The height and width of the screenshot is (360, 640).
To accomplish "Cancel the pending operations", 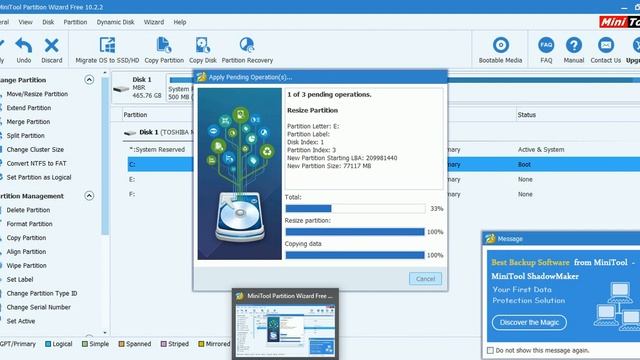I will [x=425, y=279].
